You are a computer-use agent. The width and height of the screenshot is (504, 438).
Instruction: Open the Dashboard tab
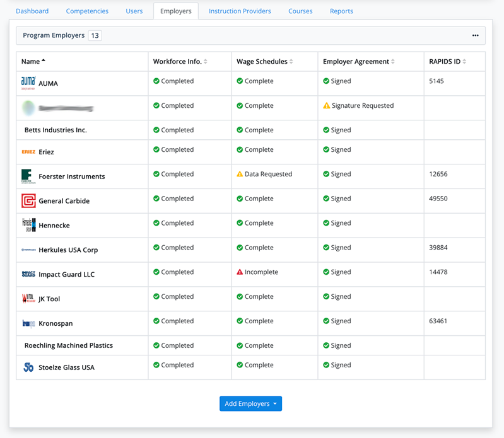(32, 11)
